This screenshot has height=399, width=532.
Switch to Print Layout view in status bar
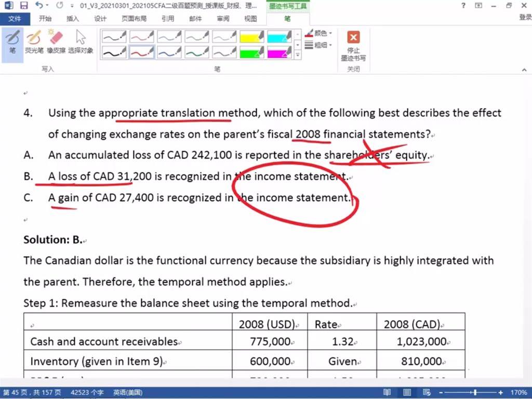[x=407, y=393]
